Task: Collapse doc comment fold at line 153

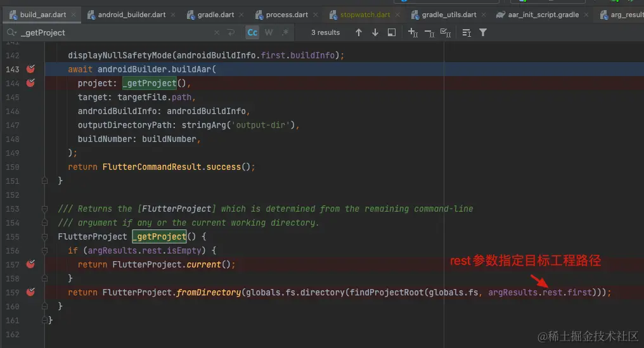Action: [45, 209]
